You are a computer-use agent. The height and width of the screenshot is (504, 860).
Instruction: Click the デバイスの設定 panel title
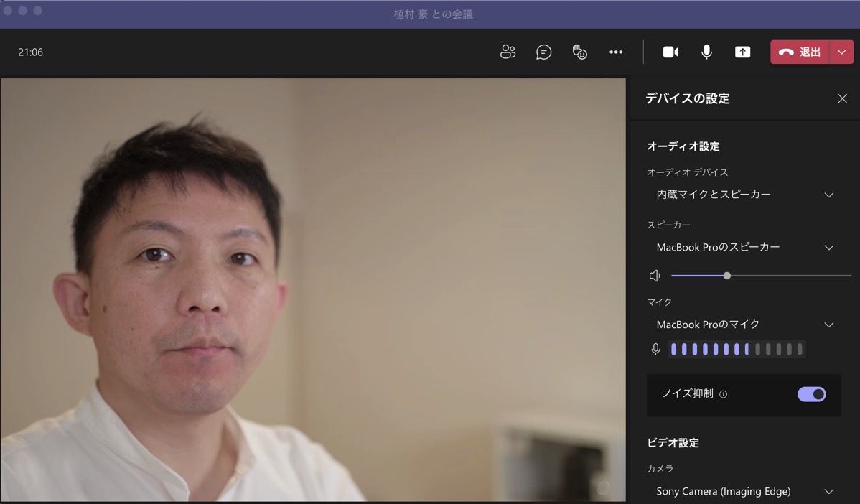(688, 98)
